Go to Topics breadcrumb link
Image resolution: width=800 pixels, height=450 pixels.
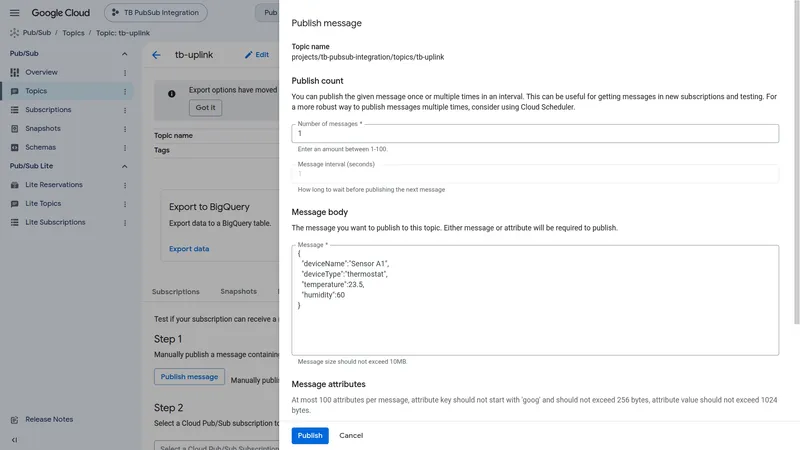73,33
